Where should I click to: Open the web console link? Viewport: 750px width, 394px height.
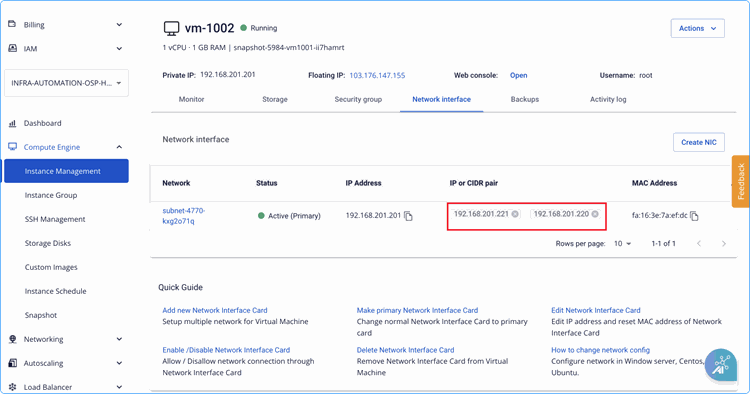tap(518, 76)
